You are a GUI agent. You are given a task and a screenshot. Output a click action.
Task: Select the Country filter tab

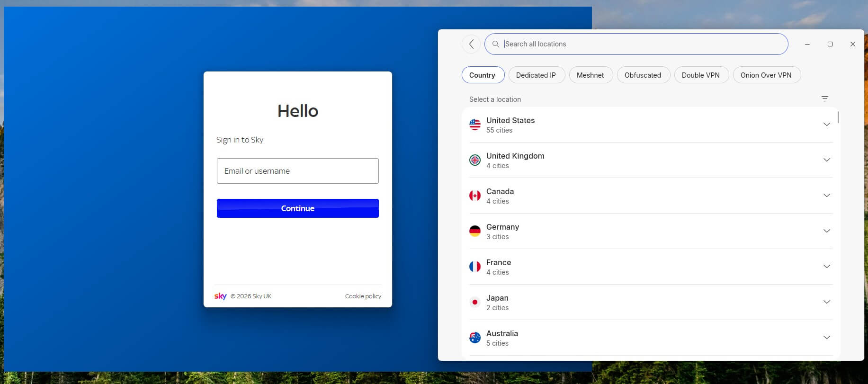coord(483,75)
